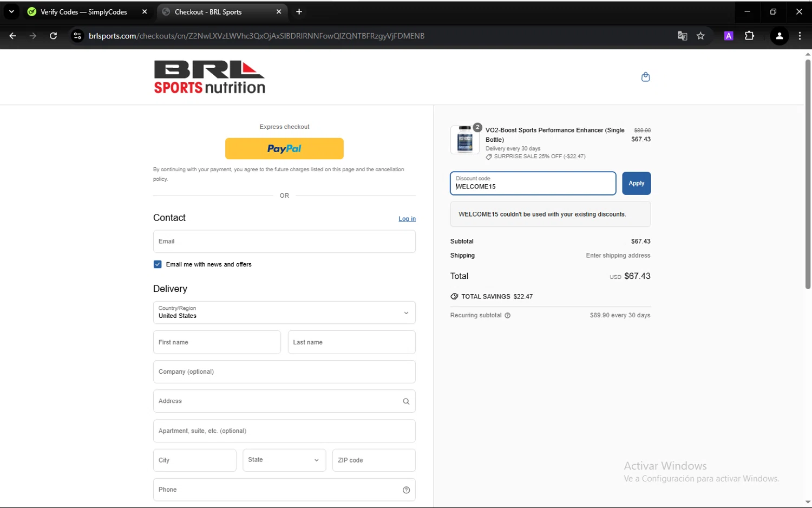
Task: Open the tab search dropdown arrow
Action: (11, 11)
